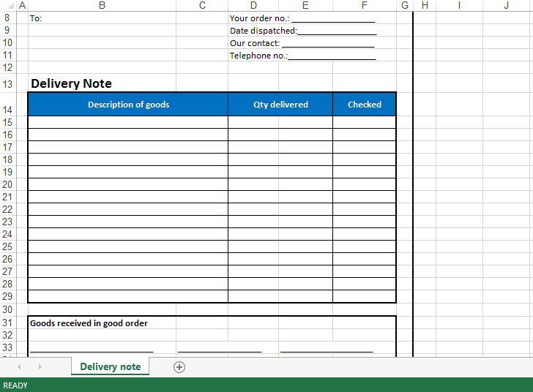This screenshot has height=392, width=533.
Task: Select column D header
Action: point(253,6)
